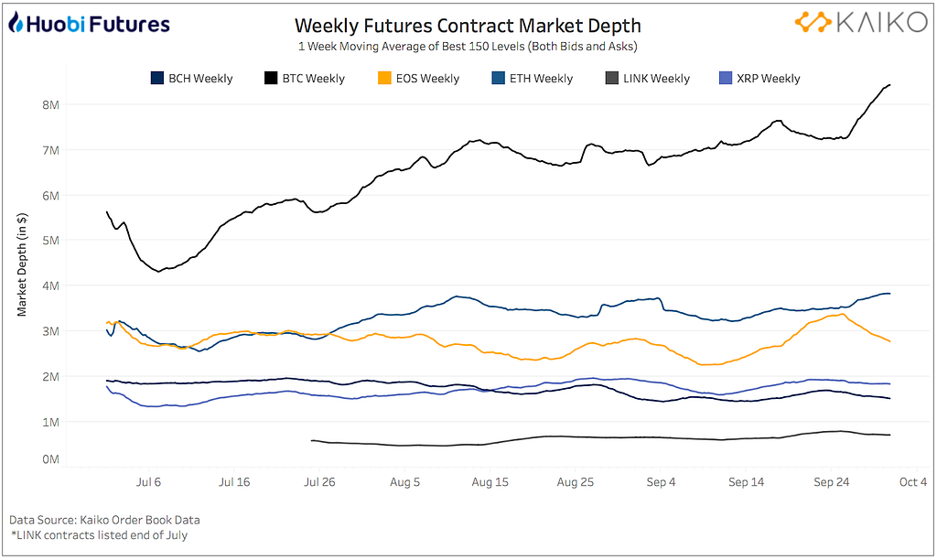Viewport: 937px width, 560px height.
Task: Select the EOS Weekly legend label
Action: click(x=427, y=79)
